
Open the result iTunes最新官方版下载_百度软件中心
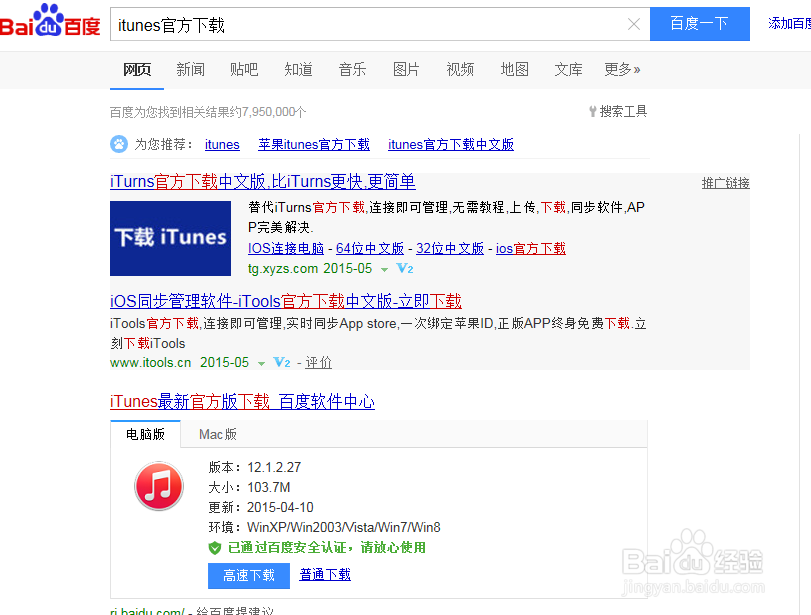(x=242, y=401)
